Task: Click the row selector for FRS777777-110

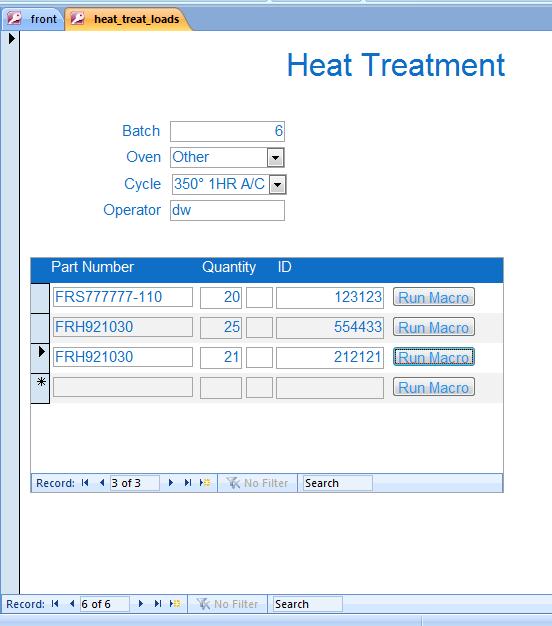Action: point(40,298)
